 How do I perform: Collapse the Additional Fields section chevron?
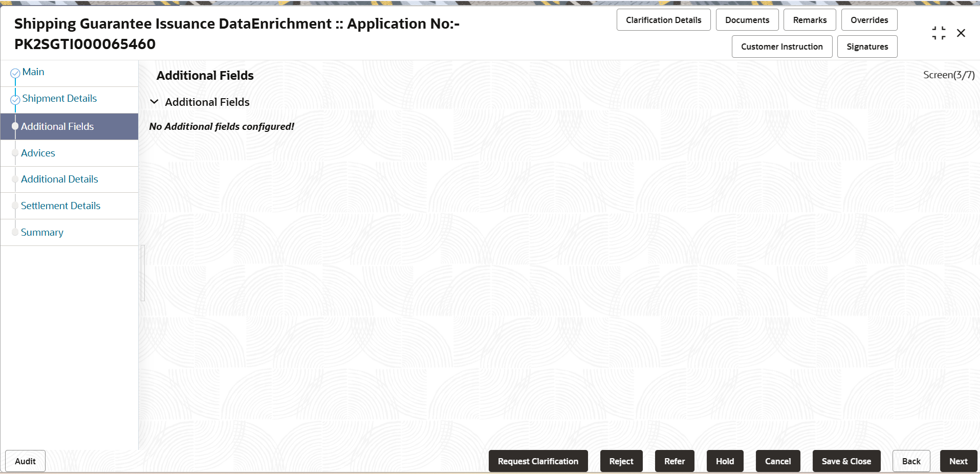tap(154, 102)
